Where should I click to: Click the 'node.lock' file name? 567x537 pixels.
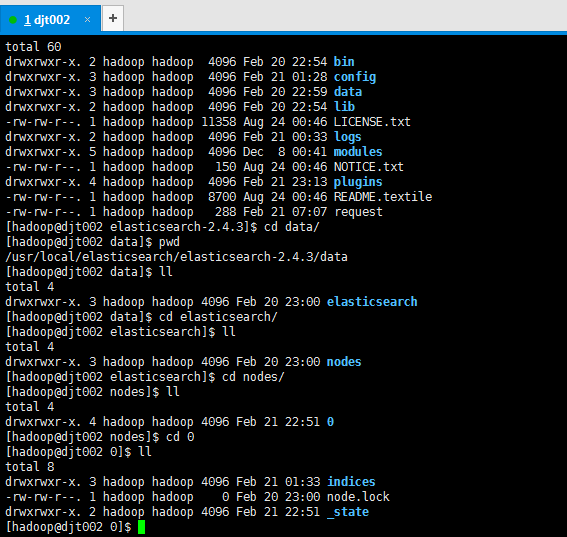(x=358, y=497)
